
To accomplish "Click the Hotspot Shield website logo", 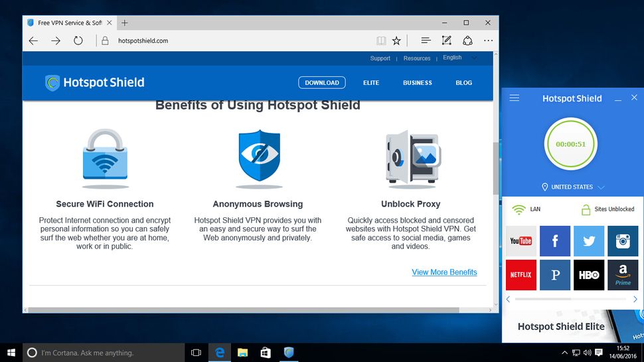I will point(94,82).
